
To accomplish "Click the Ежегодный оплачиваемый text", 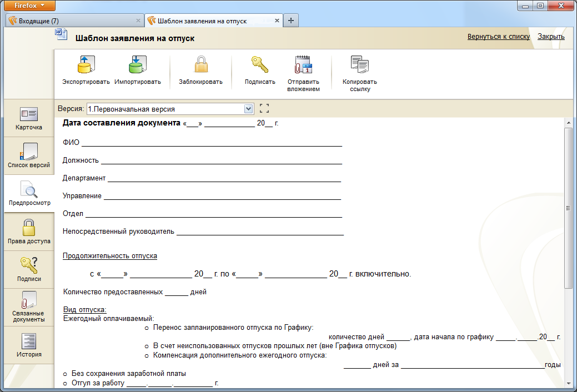I will 108,319.
